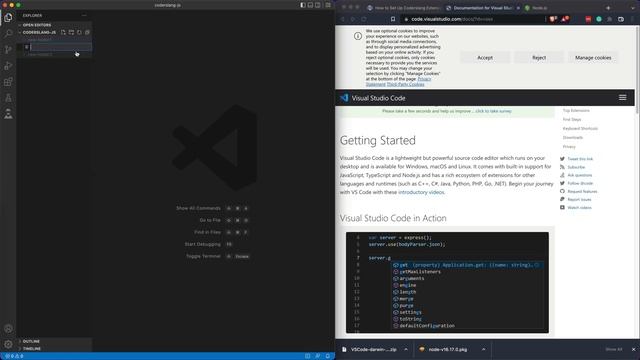The width and height of the screenshot is (640, 360).
Task: Click Ask questions link
Action: [x=579, y=175]
